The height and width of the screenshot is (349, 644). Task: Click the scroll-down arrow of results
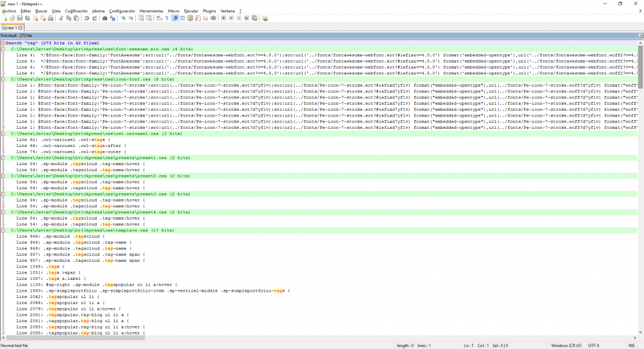coord(640,332)
